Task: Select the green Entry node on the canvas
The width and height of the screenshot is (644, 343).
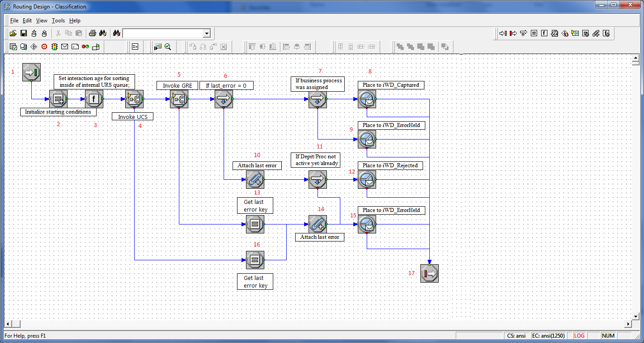Action: pos(31,72)
